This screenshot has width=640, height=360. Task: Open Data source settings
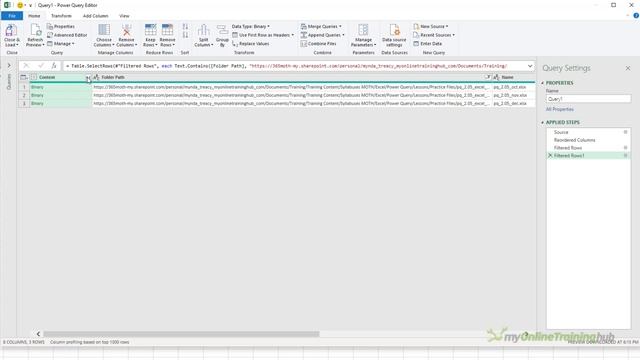pos(394,35)
